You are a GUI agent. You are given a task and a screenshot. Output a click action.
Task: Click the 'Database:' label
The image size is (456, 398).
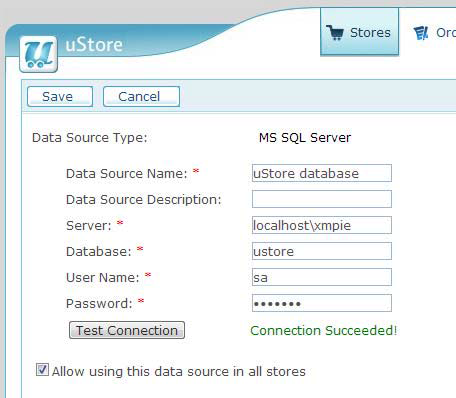click(x=99, y=252)
